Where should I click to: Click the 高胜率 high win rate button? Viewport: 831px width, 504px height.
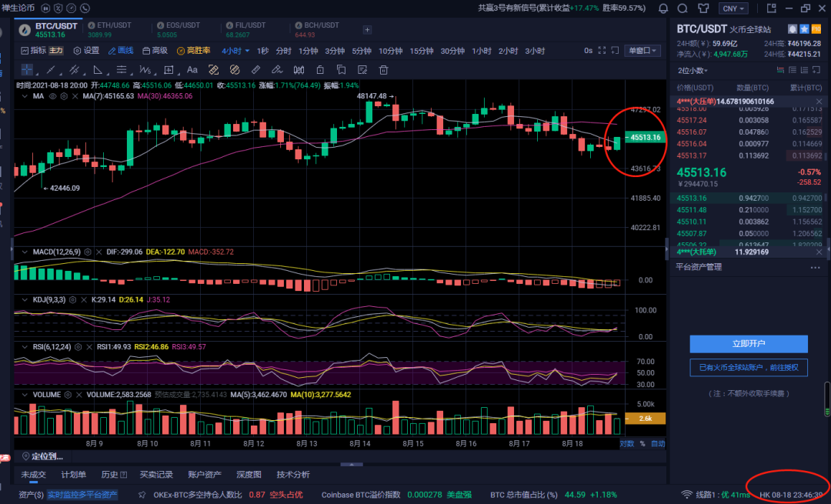click(x=193, y=50)
